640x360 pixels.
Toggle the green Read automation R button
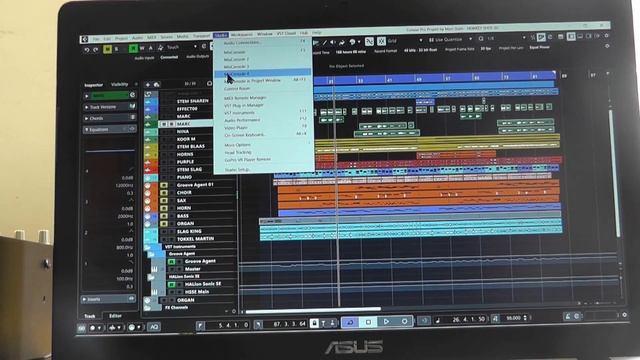tap(133, 49)
